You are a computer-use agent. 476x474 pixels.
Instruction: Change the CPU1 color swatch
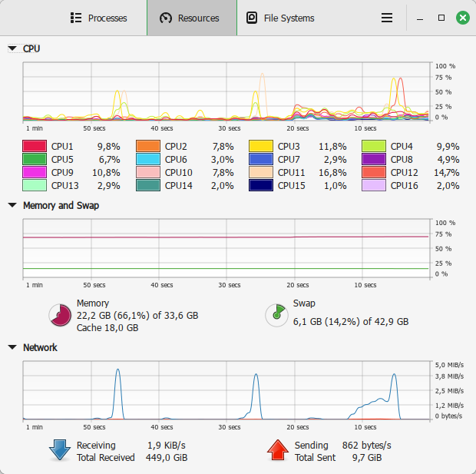pyautogui.click(x=35, y=146)
